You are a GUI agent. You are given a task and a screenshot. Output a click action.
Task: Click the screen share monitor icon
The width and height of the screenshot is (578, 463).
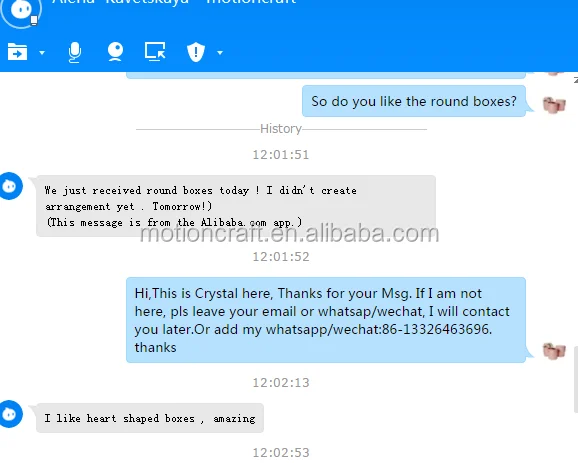155,52
